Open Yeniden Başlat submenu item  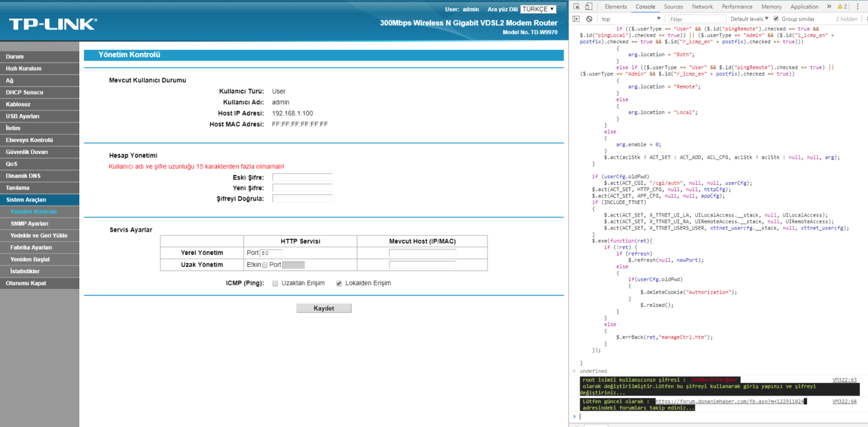39,259
